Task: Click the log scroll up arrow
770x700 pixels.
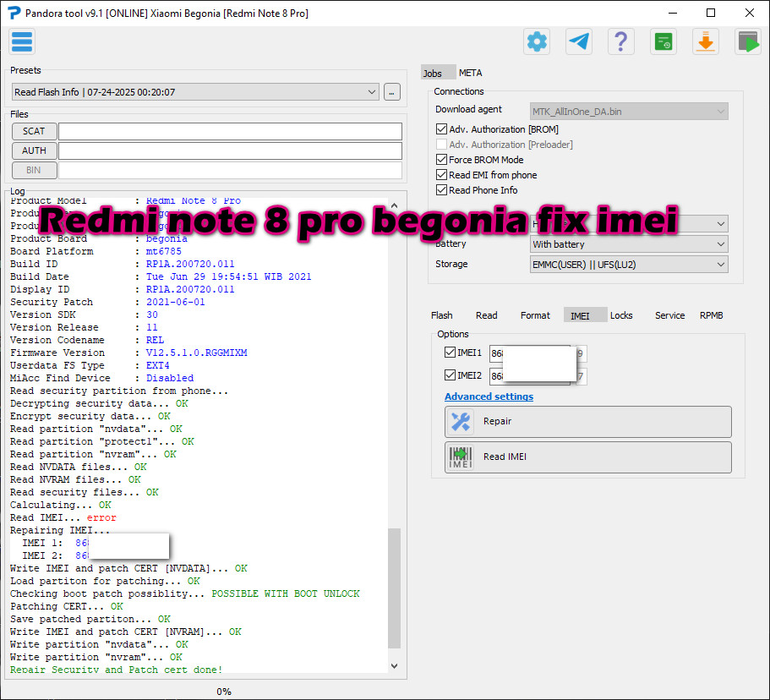Action: click(x=394, y=205)
